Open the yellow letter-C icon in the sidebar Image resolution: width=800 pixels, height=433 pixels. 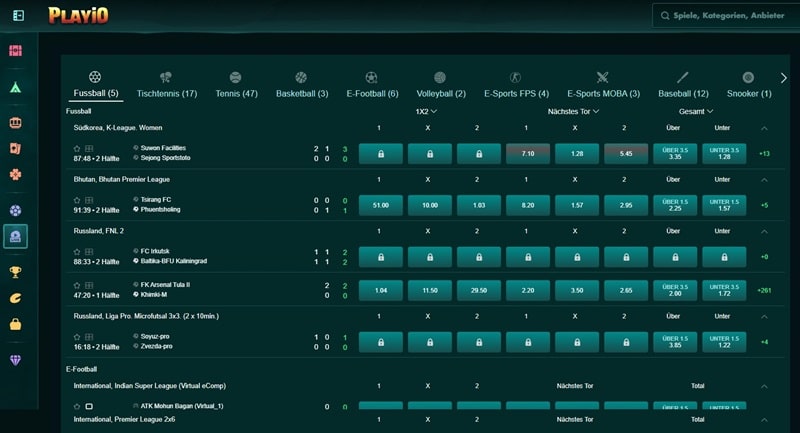[x=15, y=298]
